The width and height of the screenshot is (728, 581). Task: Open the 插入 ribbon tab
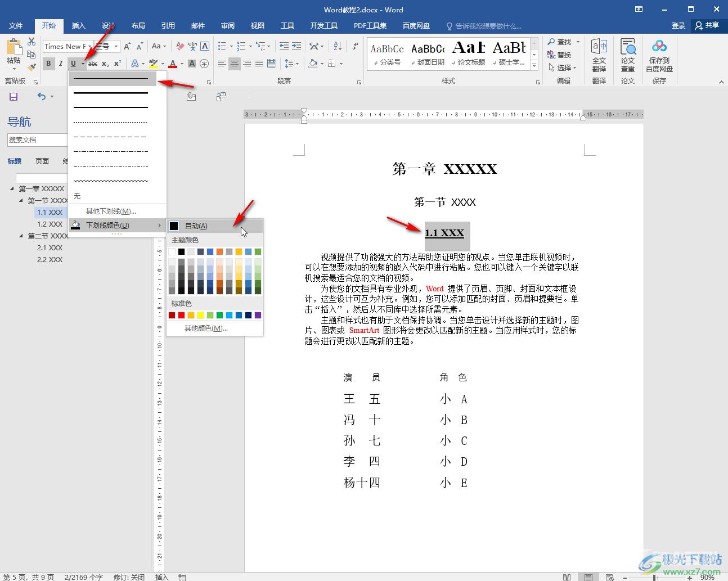[x=78, y=25]
